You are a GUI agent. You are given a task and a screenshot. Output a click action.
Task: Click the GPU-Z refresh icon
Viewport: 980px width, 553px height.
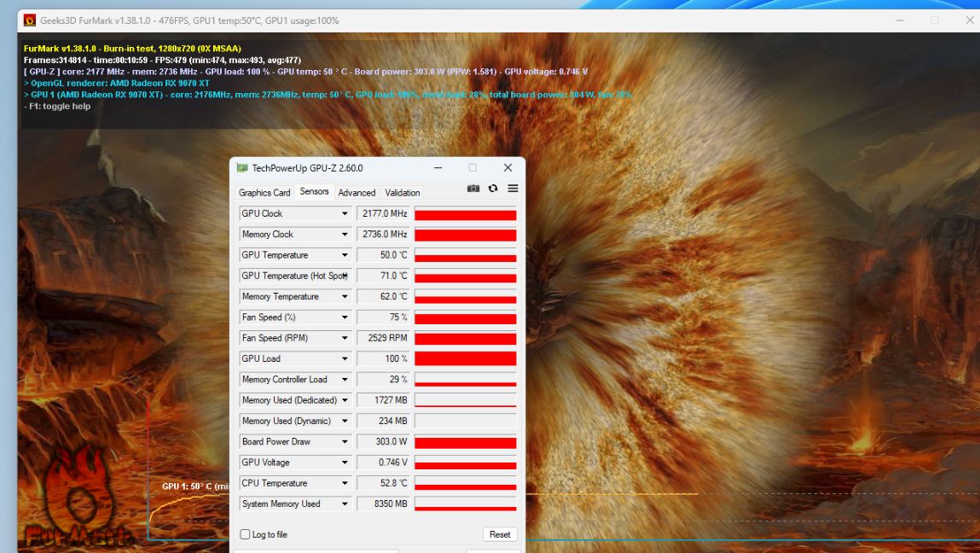point(493,189)
